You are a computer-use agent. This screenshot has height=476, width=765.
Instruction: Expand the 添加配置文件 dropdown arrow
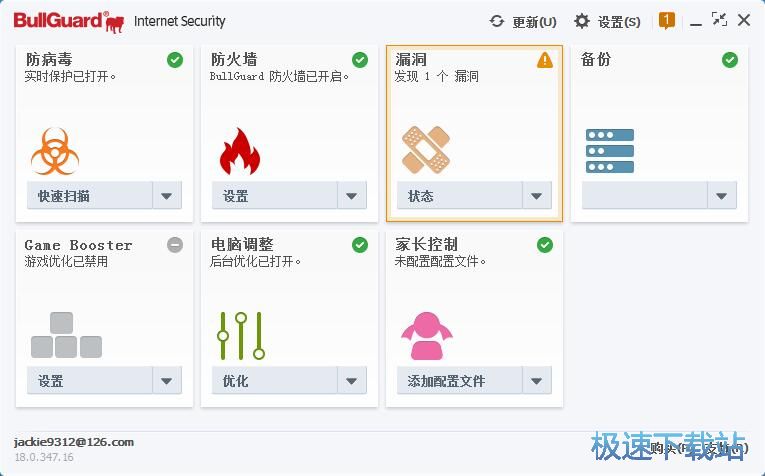(x=537, y=381)
